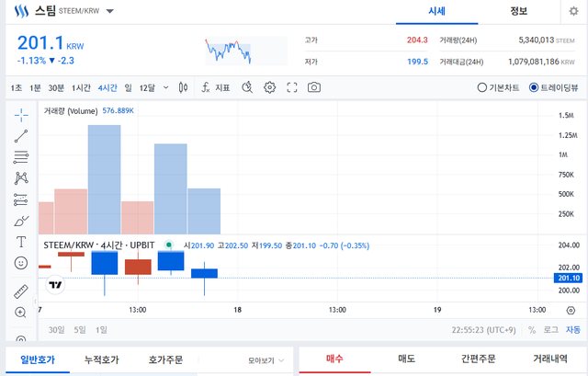The width and height of the screenshot is (588, 376).
Task: Click the 5,340,013 STEEM volume value
Action: (547, 40)
